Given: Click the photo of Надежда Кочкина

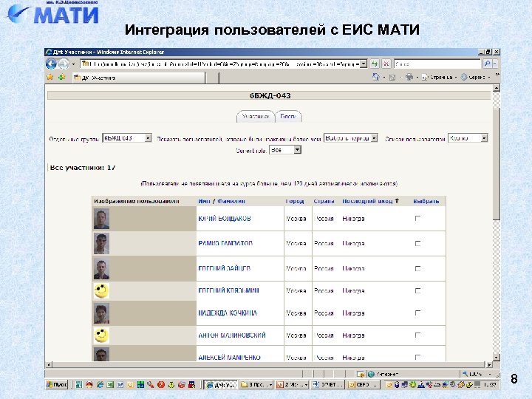Looking at the screenshot, I should click(101, 313).
